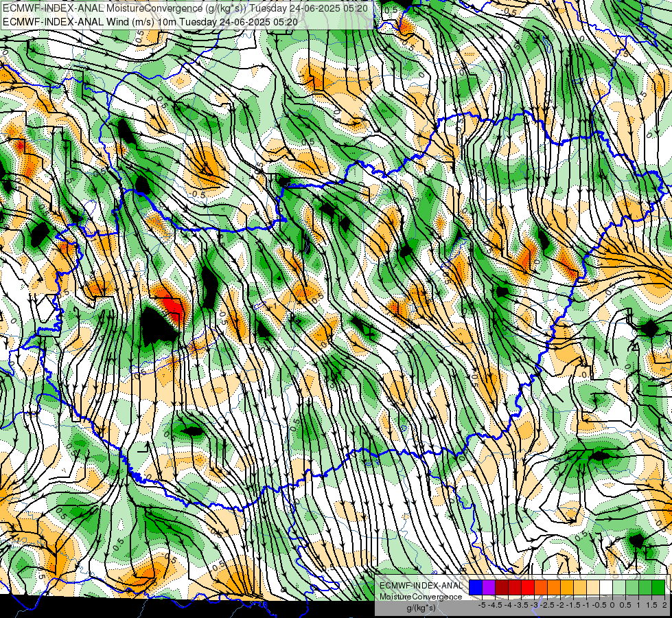672x618 pixels.
Task: Click the blue legend swatch below -5
Action: point(476,588)
